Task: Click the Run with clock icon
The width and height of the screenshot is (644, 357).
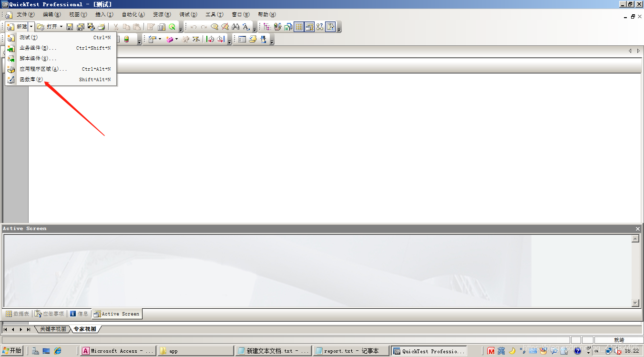Action: click(210, 39)
